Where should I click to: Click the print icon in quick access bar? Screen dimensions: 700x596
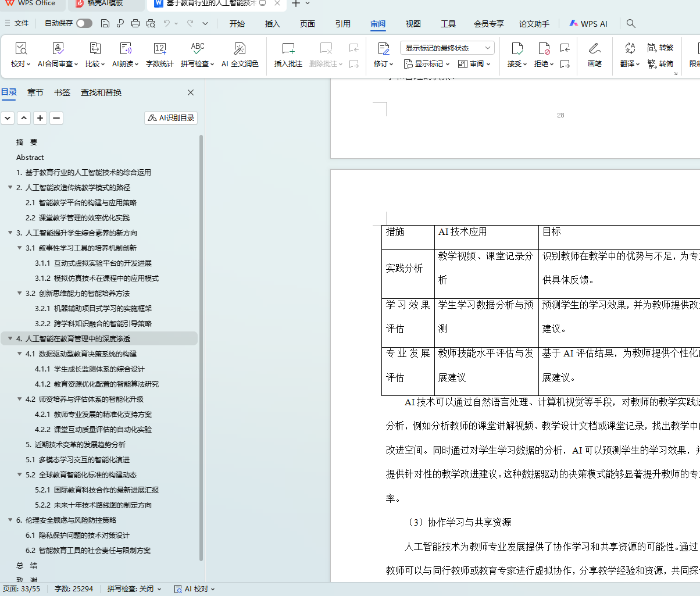135,24
